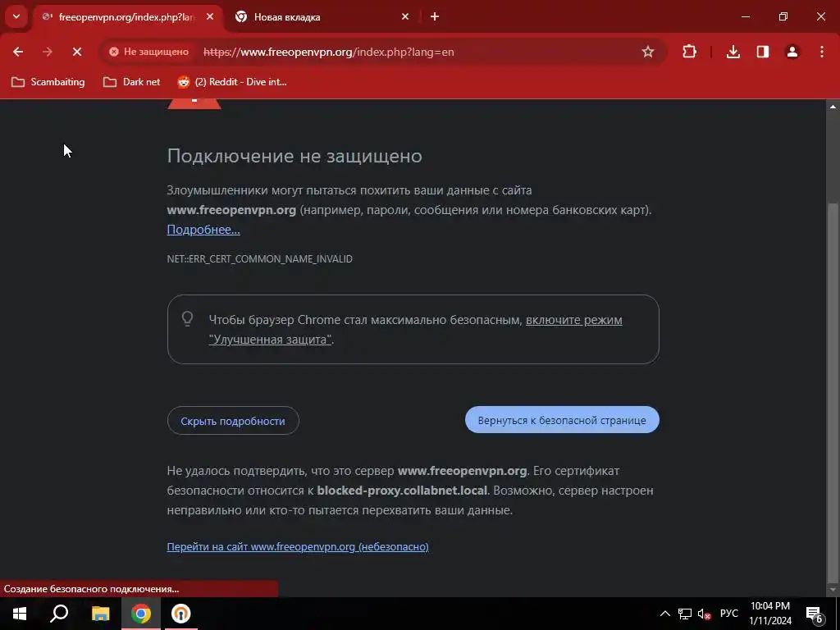Close the Новая вкладка tab
Viewport: 840px width, 630px height.
[405, 16]
